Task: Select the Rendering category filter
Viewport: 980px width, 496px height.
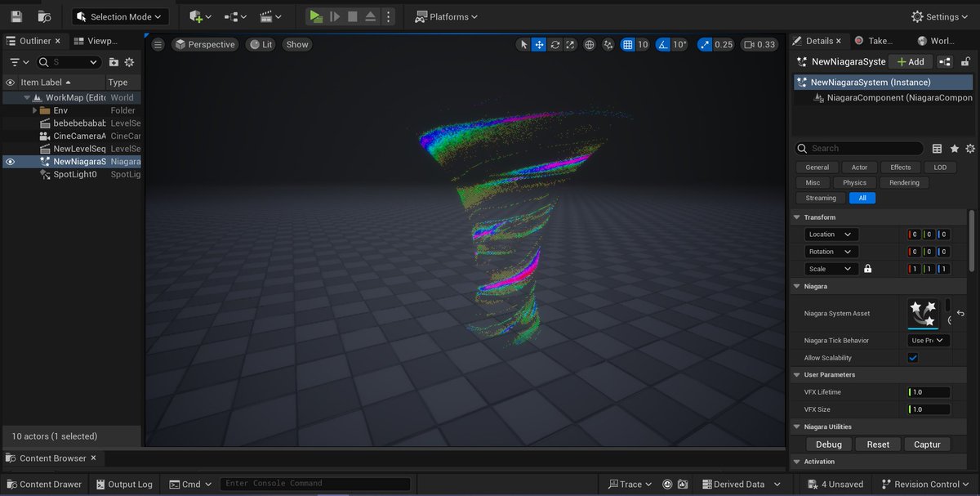Action: click(x=904, y=183)
